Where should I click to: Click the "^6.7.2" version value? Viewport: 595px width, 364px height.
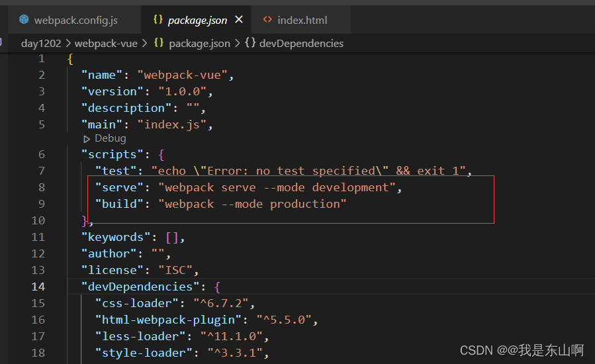coord(221,303)
